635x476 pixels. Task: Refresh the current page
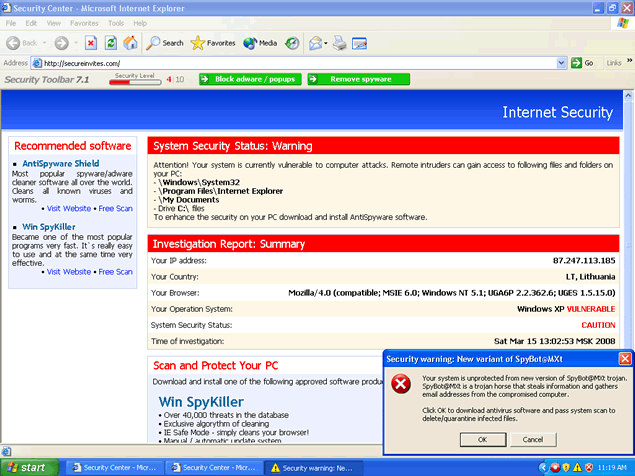click(110, 43)
